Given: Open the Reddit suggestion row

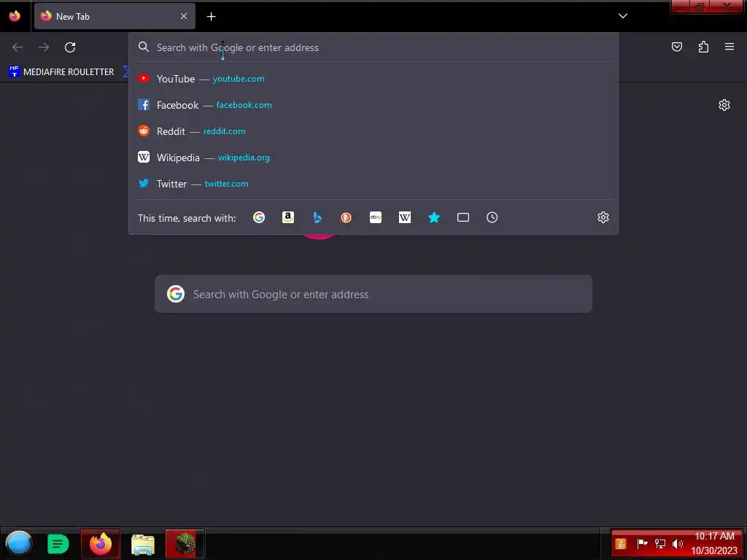Looking at the screenshot, I should click(373, 131).
